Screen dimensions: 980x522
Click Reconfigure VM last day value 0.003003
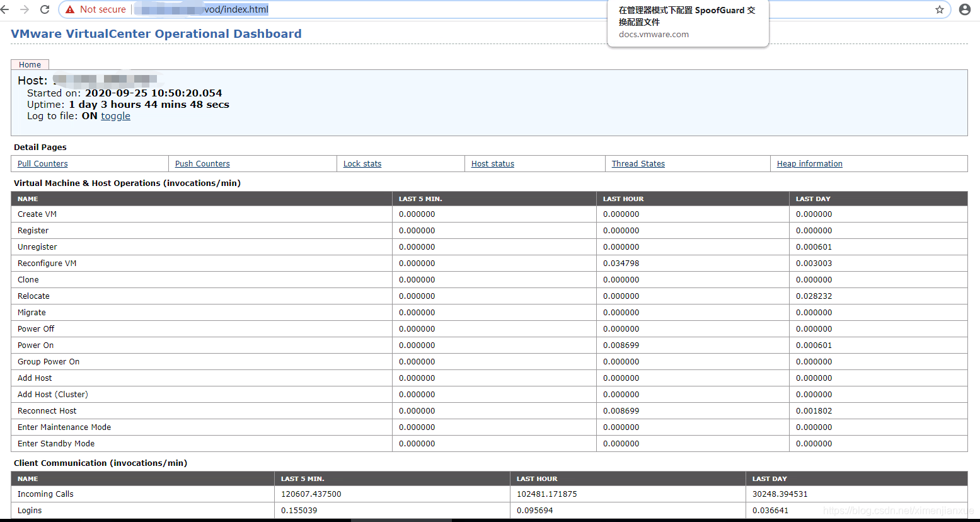[814, 264]
